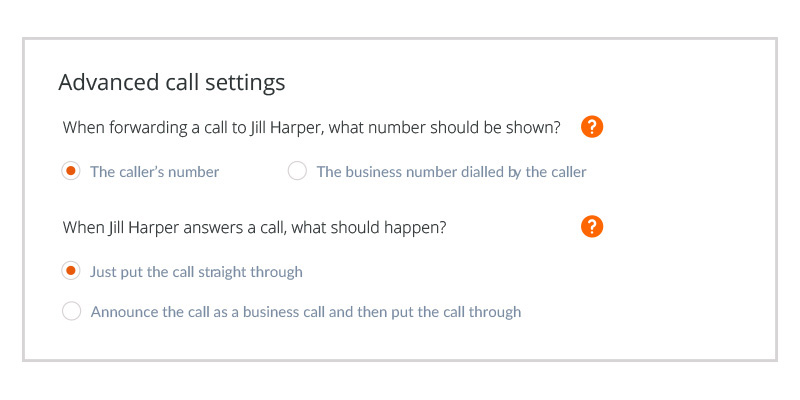Screen dimensions: 800x400
Task: Click "The caller's number" label text
Action: pos(155,172)
